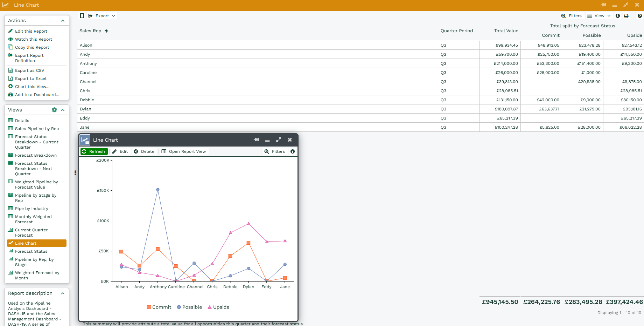Image resolution: width=644 pixels, height=326 pixels.
Task: Click Export to Excel link
Action: (30, 79)
